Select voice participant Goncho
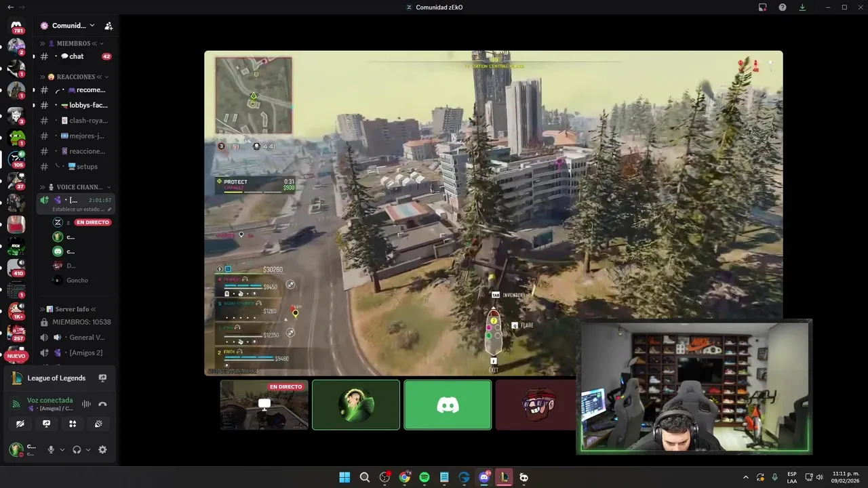Image resolution: width=868 pixels, height=488 pixels. pos(75,280)
